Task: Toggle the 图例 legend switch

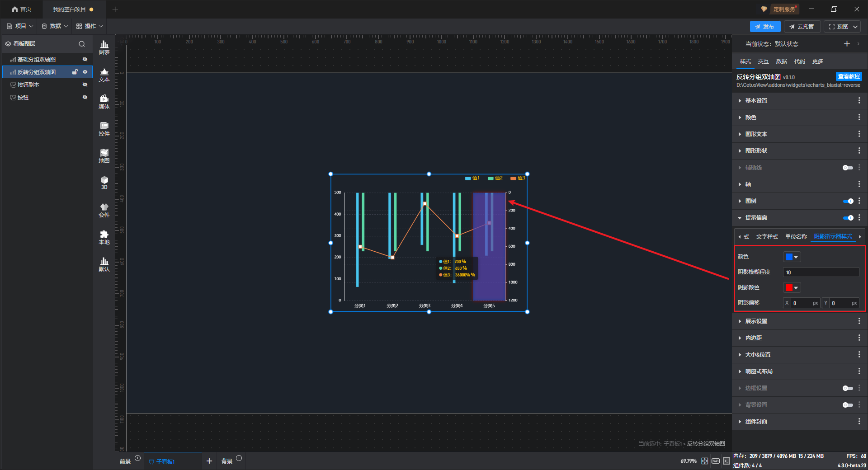Action: click(x=848, y=201)
